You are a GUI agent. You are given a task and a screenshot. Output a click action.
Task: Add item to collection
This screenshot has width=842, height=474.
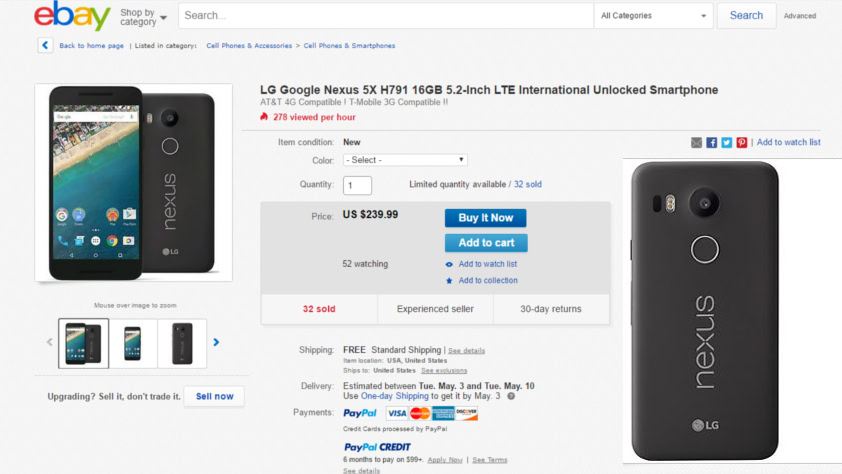487,281
